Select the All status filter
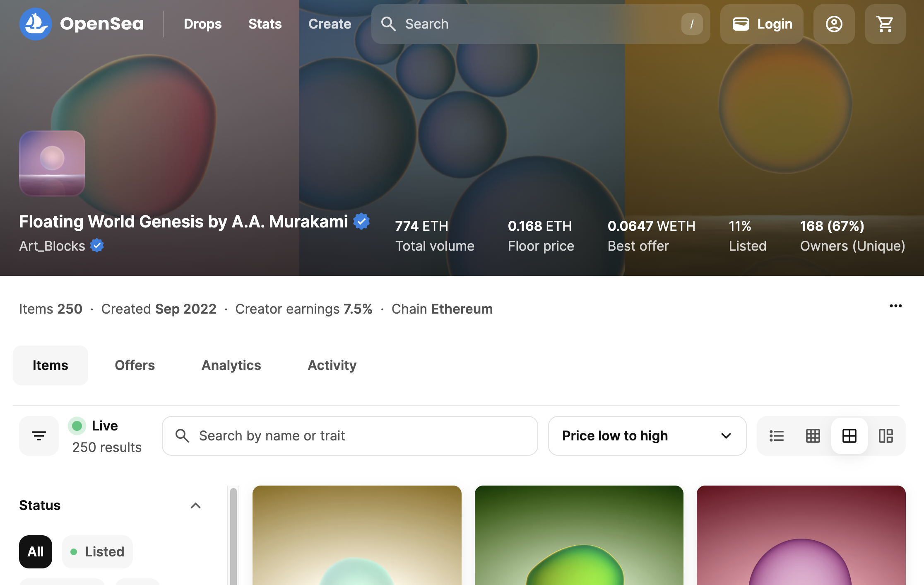924x585 pixels. point(36,552)
